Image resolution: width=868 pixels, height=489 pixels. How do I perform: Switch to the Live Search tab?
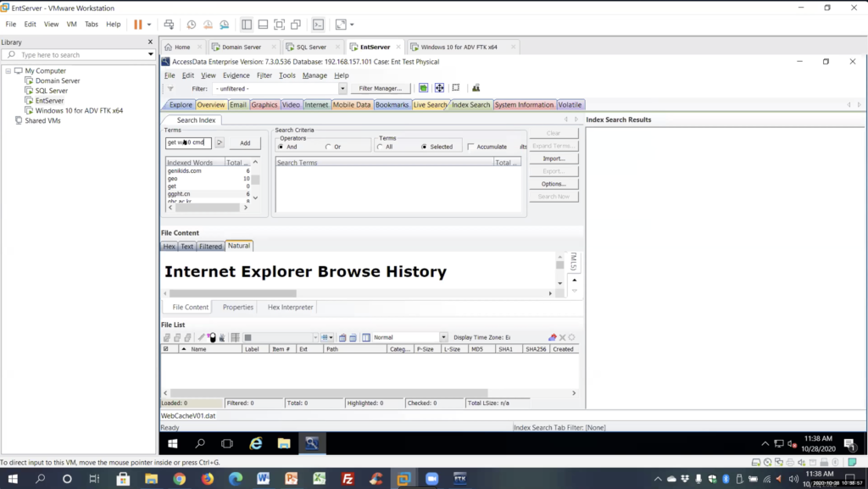point(430,104)
